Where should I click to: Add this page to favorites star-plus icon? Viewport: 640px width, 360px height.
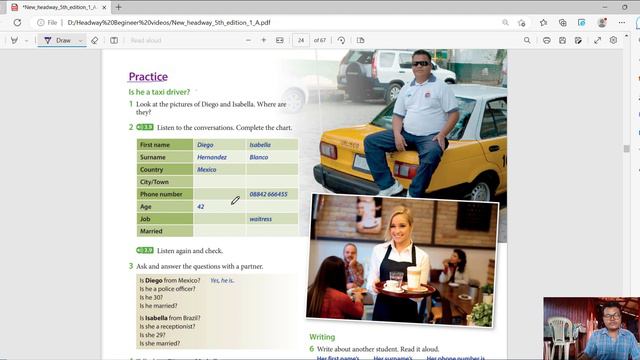point(522,23)
